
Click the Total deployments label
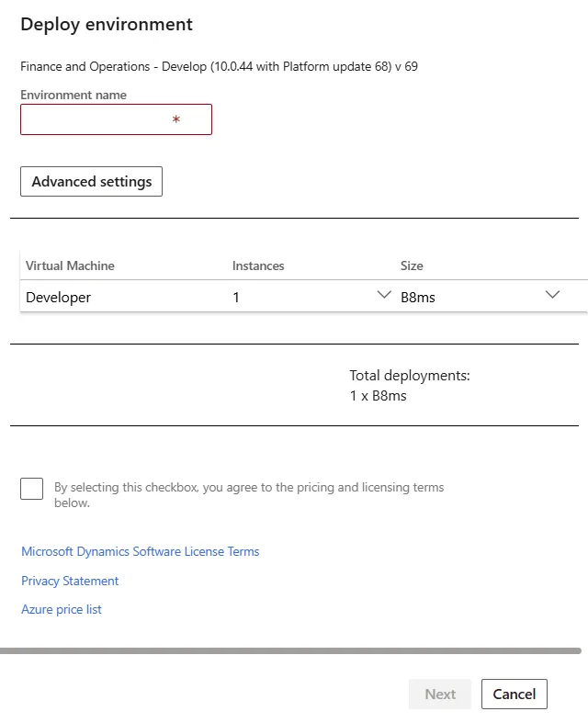coord(410,376)
